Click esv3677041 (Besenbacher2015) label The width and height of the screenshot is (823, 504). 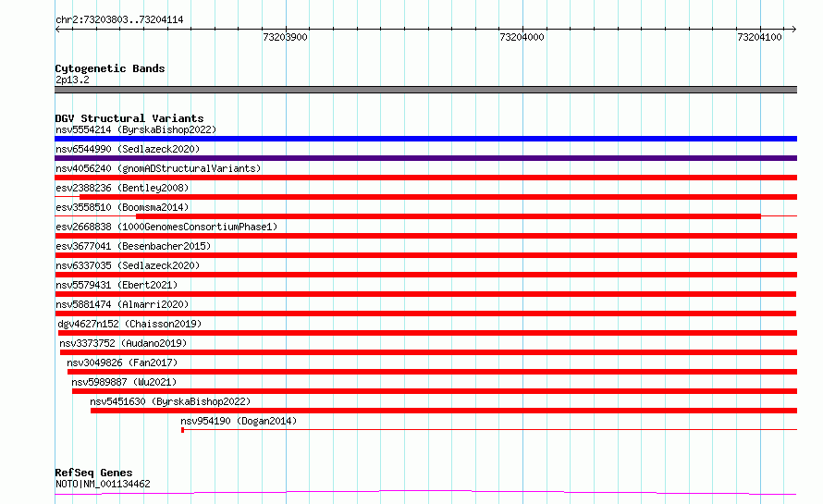[x=133, y=246]
